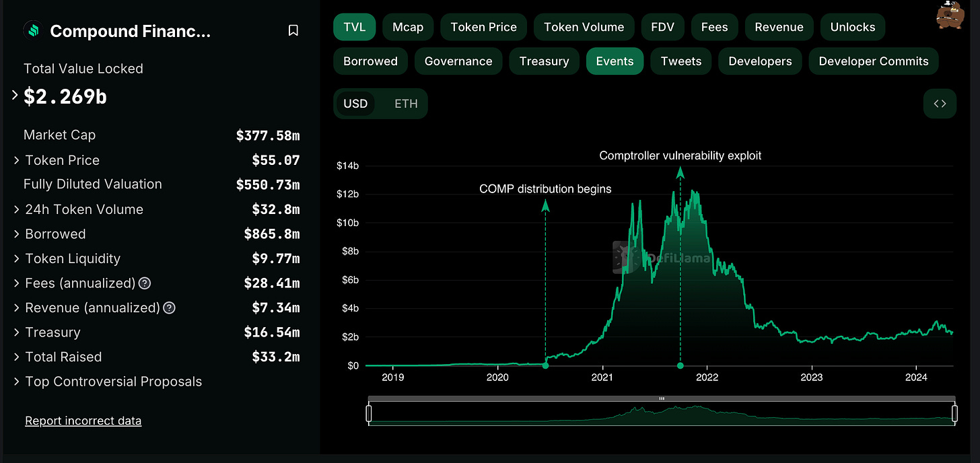
Task: Enable the Token Price chart metric
Action: pyautogui.click(x=483, y=27)
